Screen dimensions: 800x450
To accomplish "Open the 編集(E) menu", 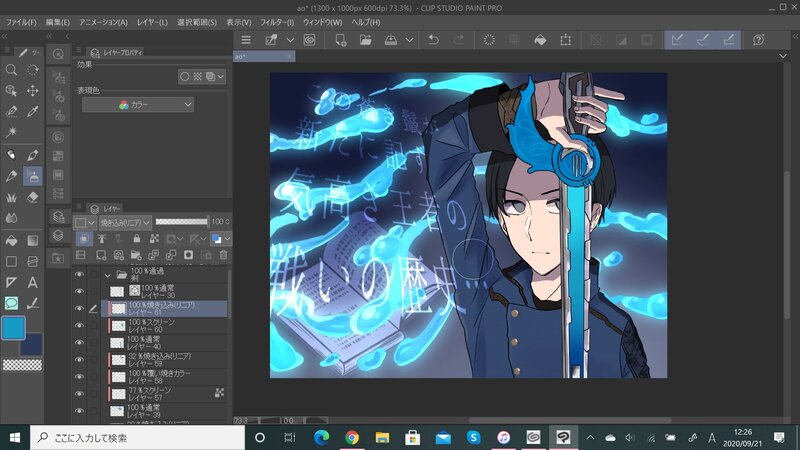I will (58, 22).
